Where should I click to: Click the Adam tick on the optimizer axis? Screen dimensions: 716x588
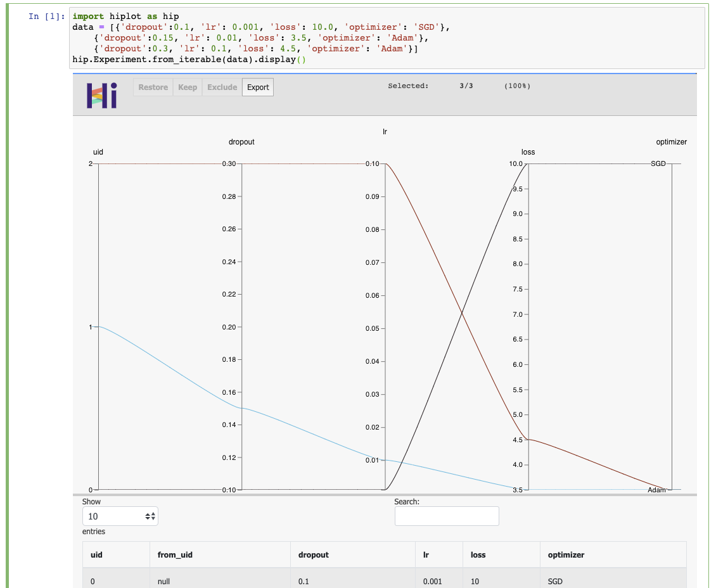[656, 490]
